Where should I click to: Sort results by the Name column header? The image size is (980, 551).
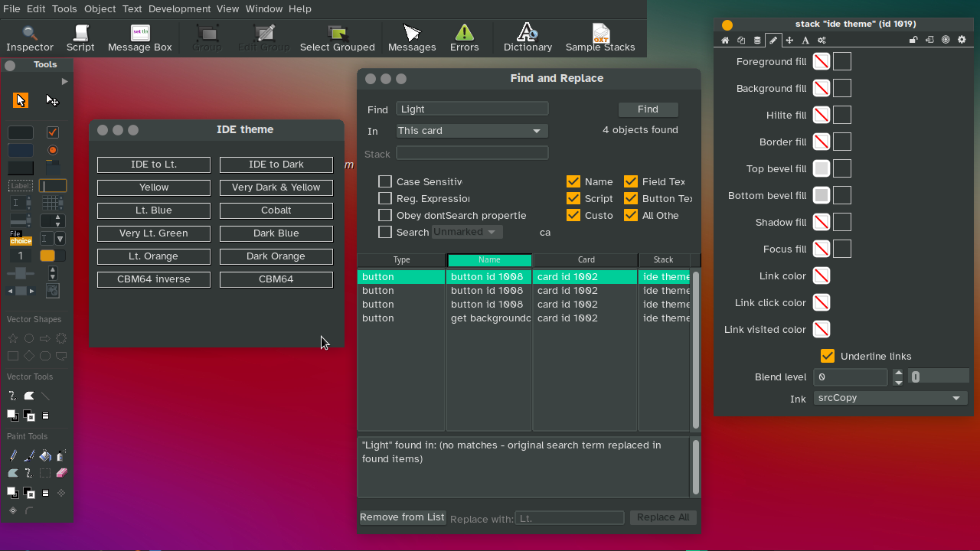(x=489, y=260)
